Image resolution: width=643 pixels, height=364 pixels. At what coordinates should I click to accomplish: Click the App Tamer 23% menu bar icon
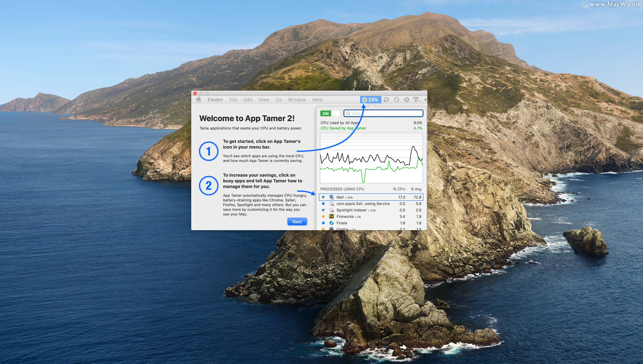pos(370,100)
